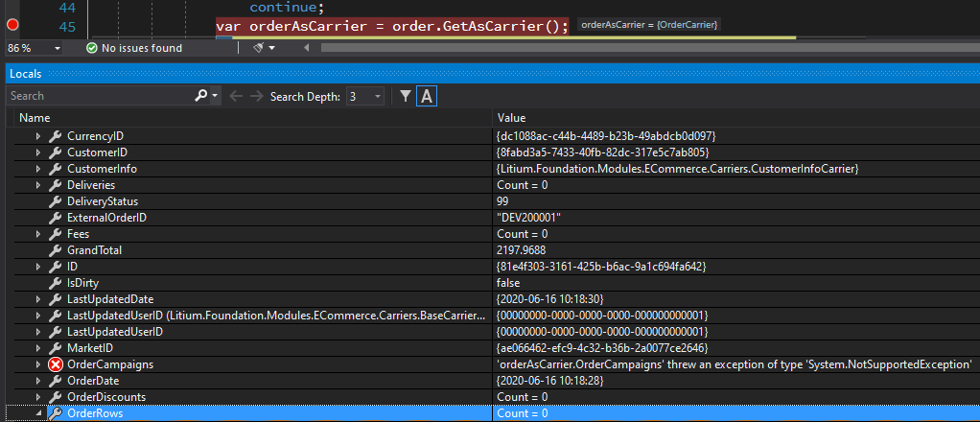Select the GrandTotal row name
This screenshot has height=422, width=980.
pyautogui.click(x=94, y=250)
